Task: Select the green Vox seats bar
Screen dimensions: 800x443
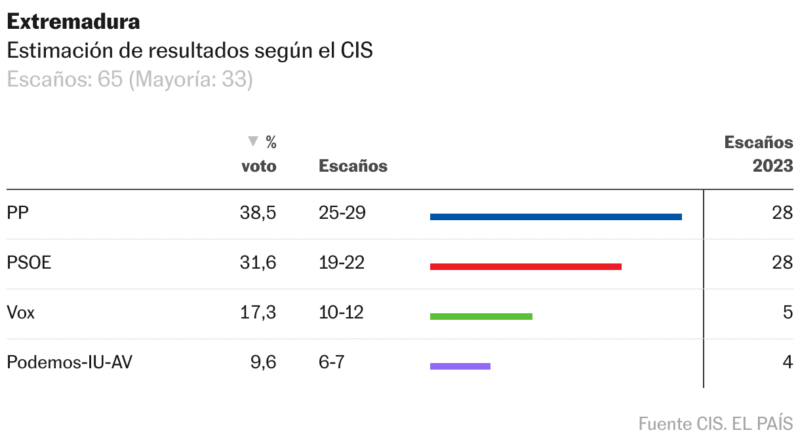Action: tap(481, 316)
